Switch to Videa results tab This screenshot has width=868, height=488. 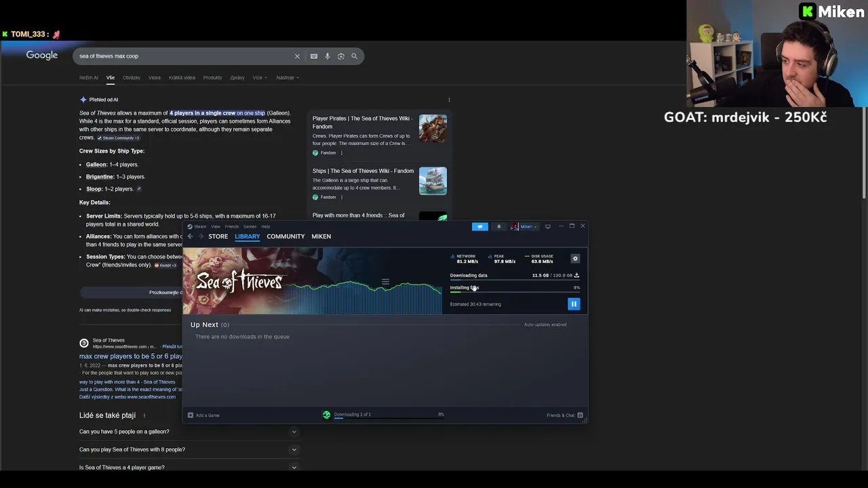155,78
